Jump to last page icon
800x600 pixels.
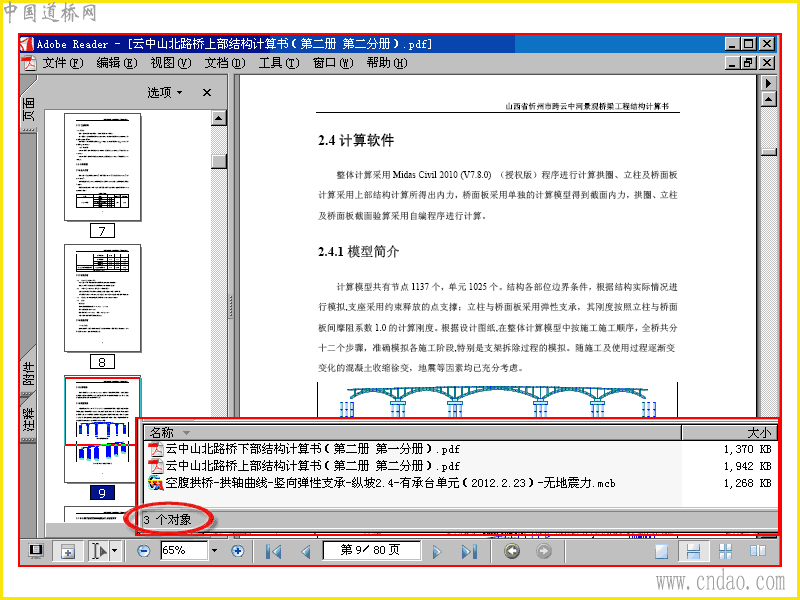coord(469,552)
